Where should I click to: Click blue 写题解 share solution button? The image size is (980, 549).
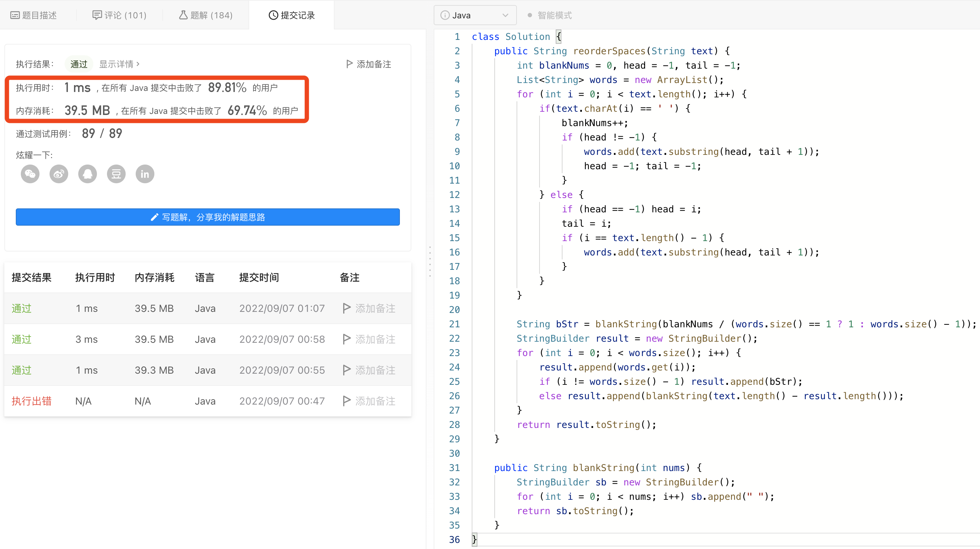pos(207,217)
